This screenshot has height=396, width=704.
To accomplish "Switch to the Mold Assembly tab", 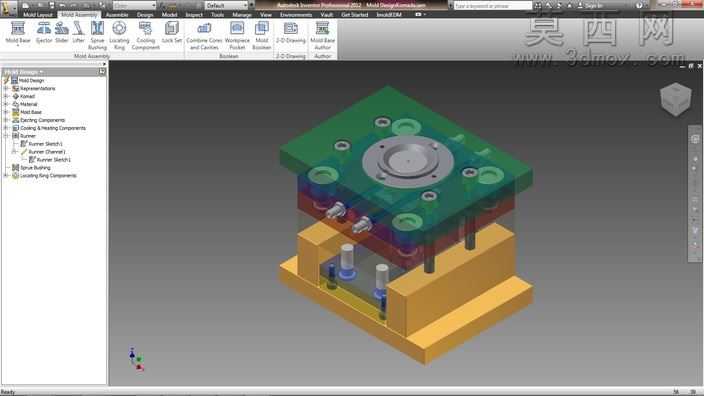I will pyautogui.click(x=79, y=15).
